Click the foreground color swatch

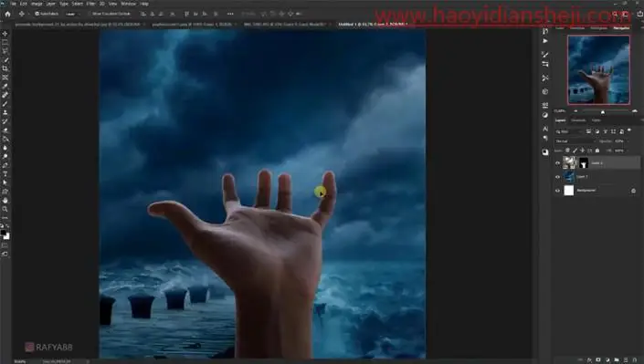(x=4, y=233)
